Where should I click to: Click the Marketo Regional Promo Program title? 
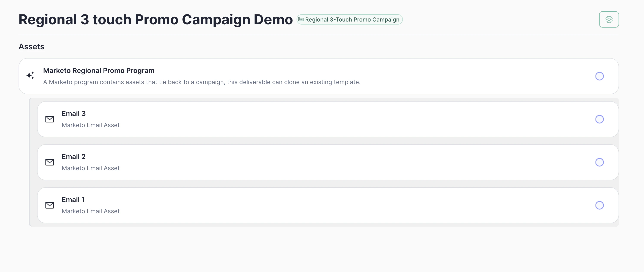99,70
